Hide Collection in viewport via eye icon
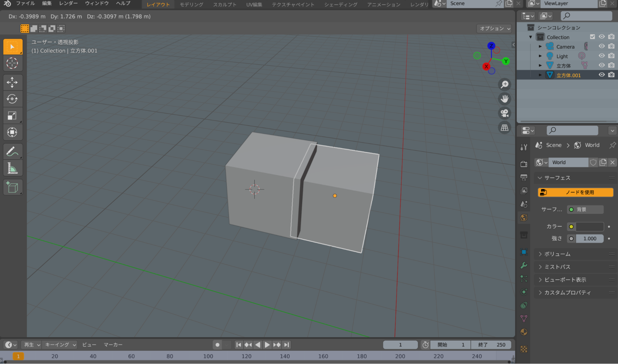The width and height of the screenshot is (618, 364). [602, 37]
